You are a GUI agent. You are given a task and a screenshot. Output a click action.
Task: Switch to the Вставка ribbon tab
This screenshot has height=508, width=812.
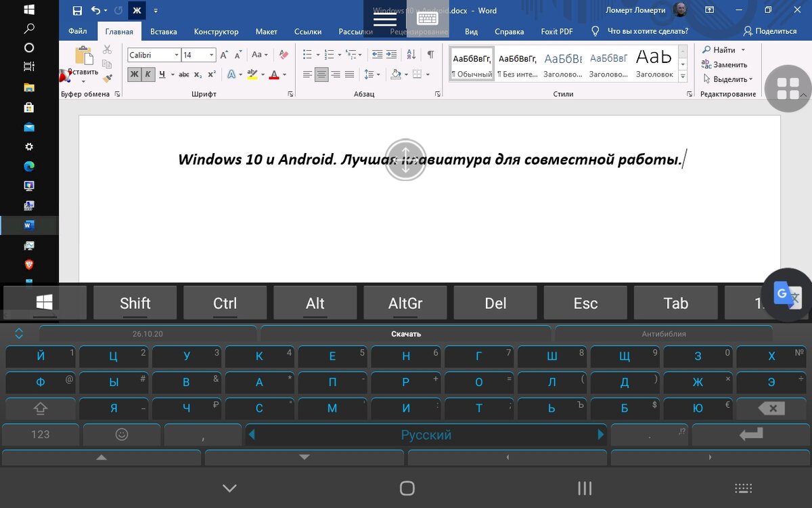pyautogui.click(x=163, y=31)
